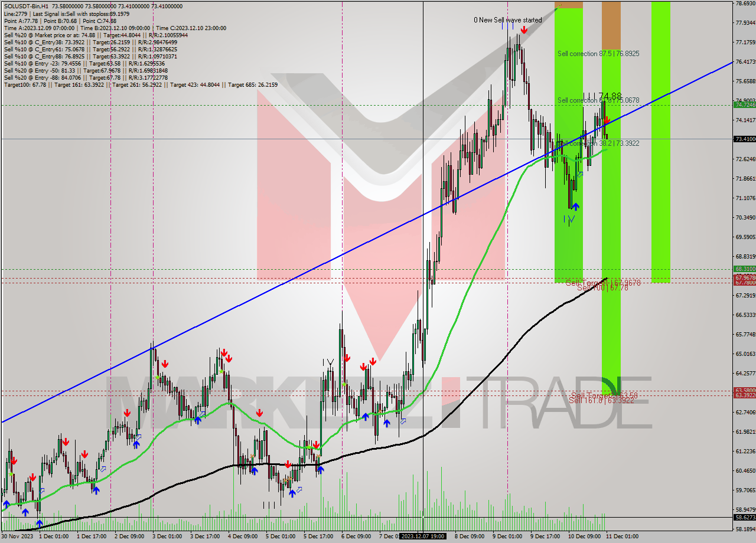Click the 78.6930 value on the price scale
Image resolution: width=756 pixels, height=543 pixels.
745,4
